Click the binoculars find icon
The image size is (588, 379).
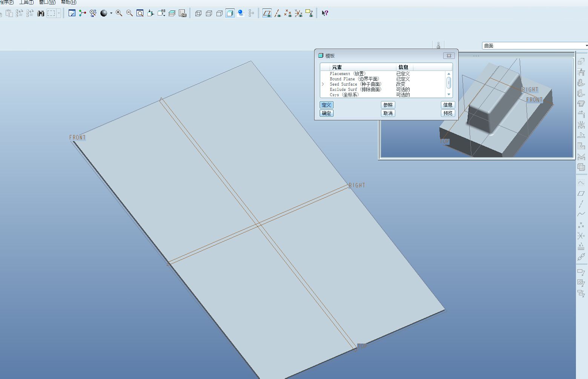(41, 13)
